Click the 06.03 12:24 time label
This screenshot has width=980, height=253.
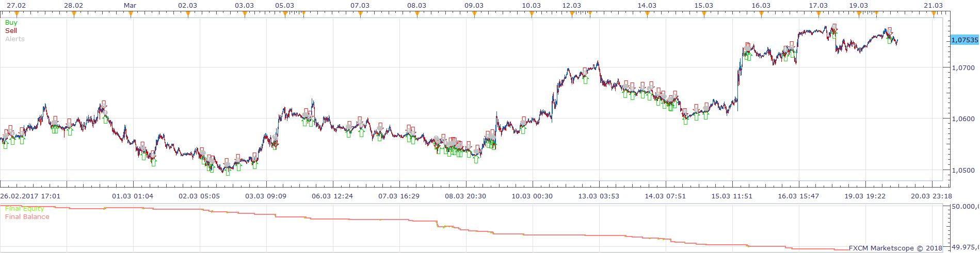click(x=332, y=196)
